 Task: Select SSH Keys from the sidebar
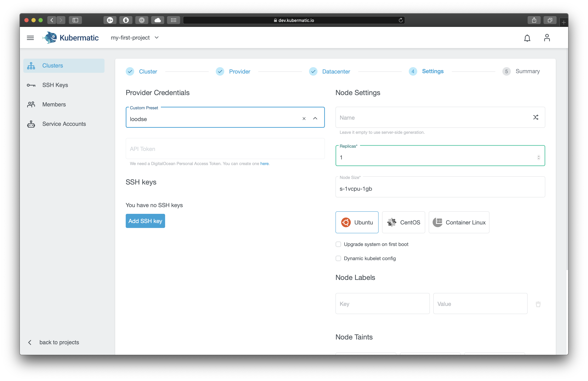tap(55, 85)
